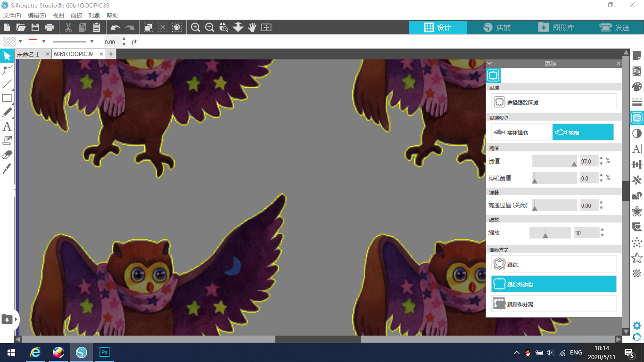Image resolution: width=644 pixels, height=362 pixels.
Task: Click 跟踪外边缘 trace outer edge button
Action: (554, 284)
